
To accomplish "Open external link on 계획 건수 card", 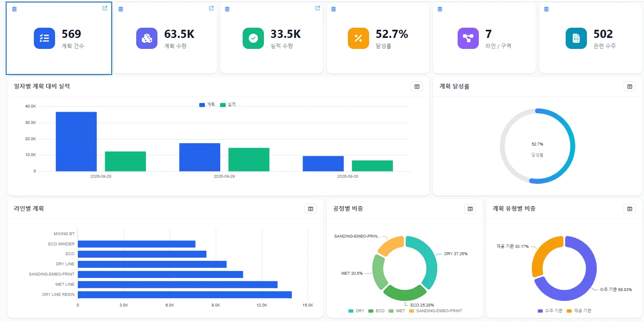I will point(105,8).
